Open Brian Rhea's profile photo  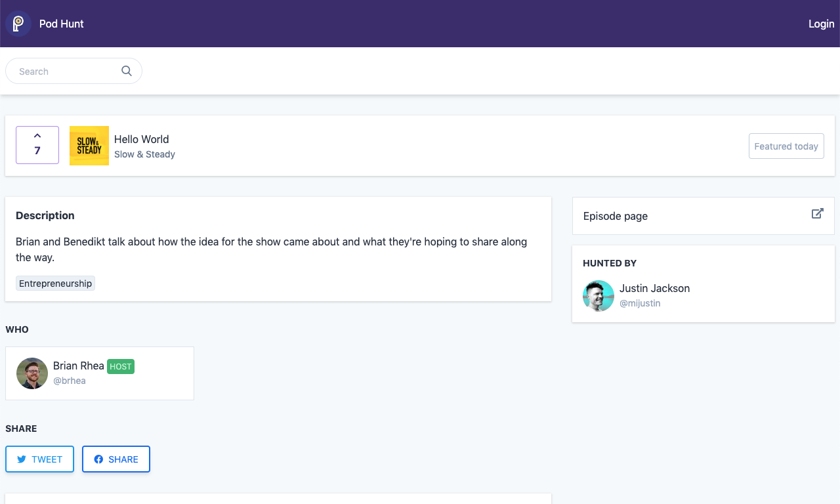point(32,373)
